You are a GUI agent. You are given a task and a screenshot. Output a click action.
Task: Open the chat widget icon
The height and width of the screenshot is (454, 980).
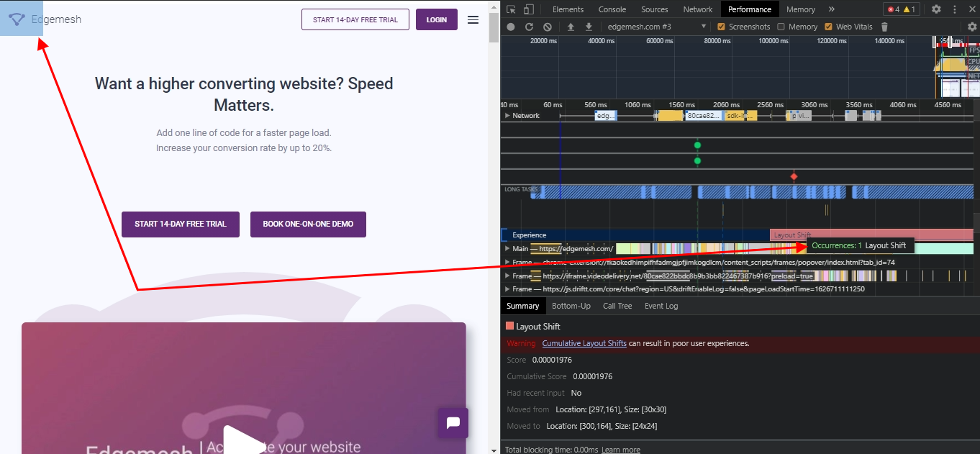tap(453, 423)
